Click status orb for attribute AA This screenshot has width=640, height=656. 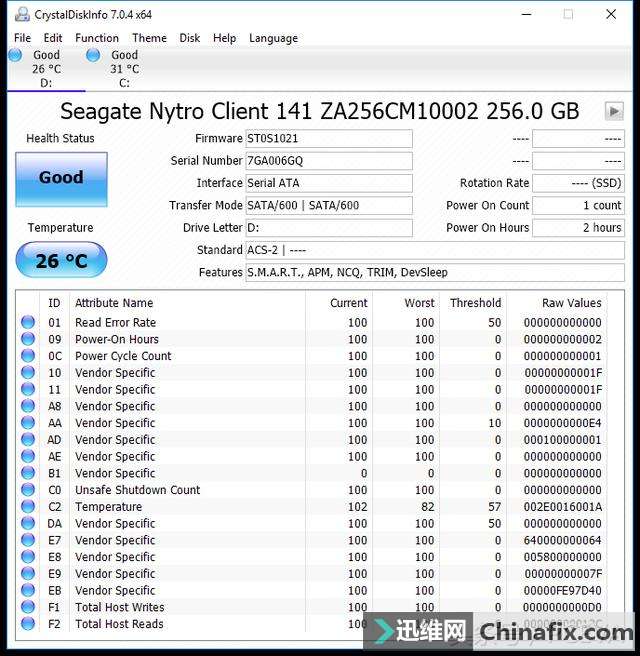click(28, 423)
